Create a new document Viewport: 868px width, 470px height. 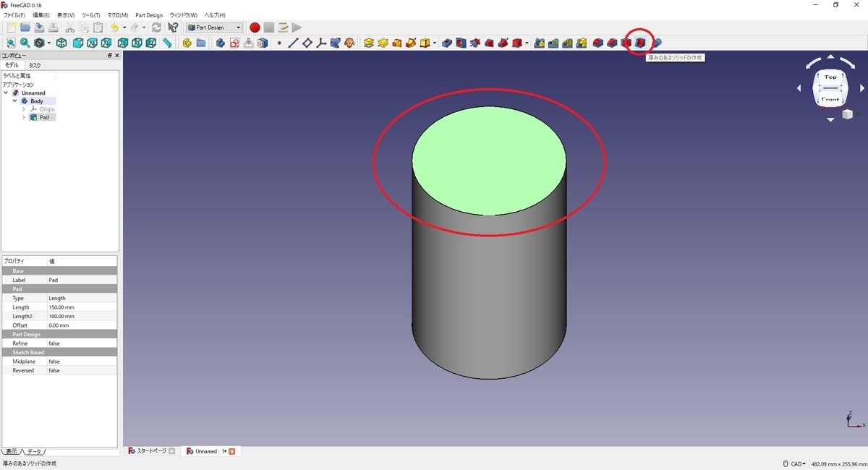[11, 27]
